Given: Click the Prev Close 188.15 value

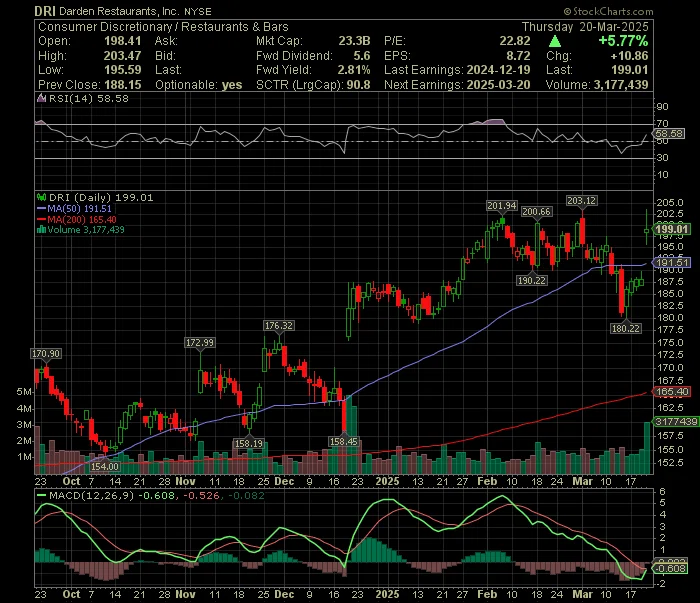Looking at the screenshot, I should 122,85.
